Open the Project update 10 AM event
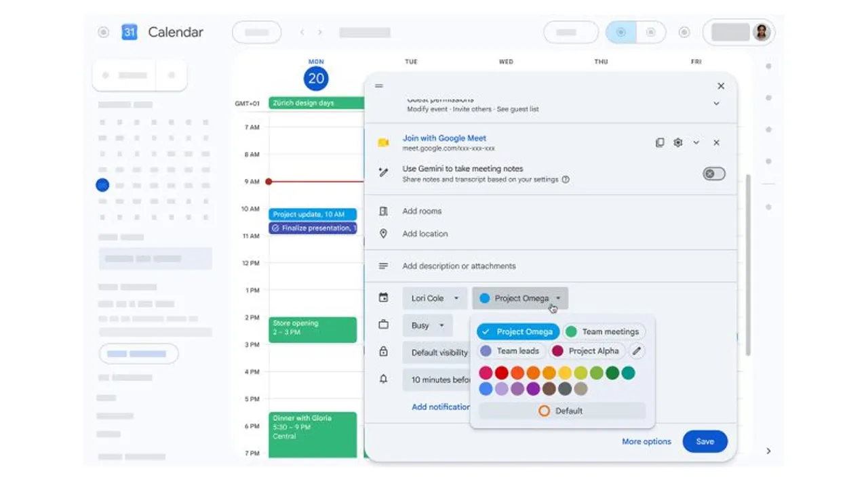 click(x=313, y=214)
